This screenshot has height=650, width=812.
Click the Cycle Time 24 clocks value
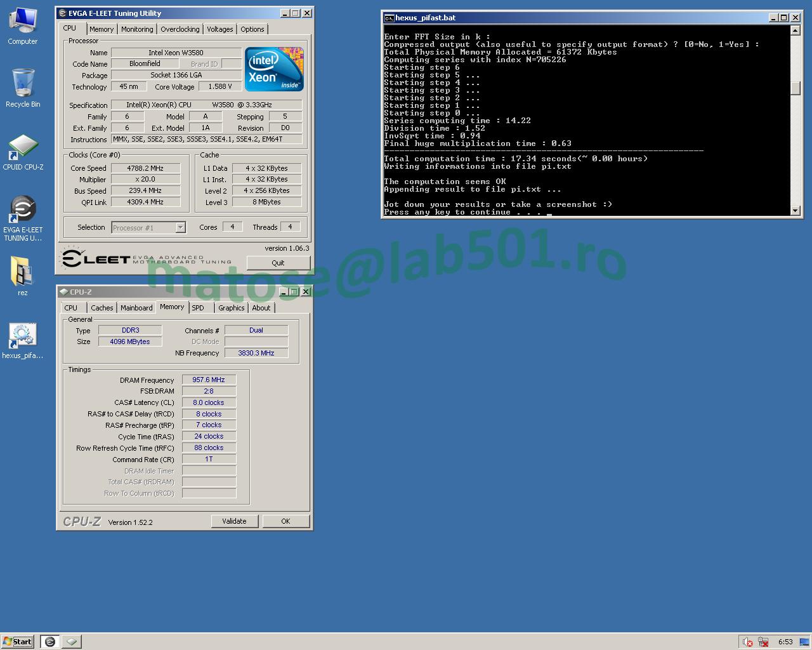(x=209, y=436)
